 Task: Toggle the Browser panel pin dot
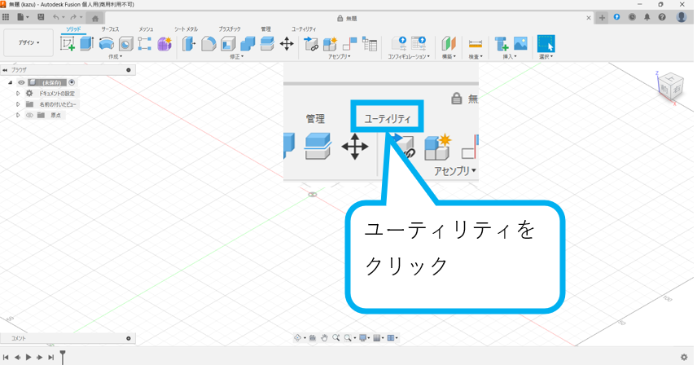pos(128,70)
